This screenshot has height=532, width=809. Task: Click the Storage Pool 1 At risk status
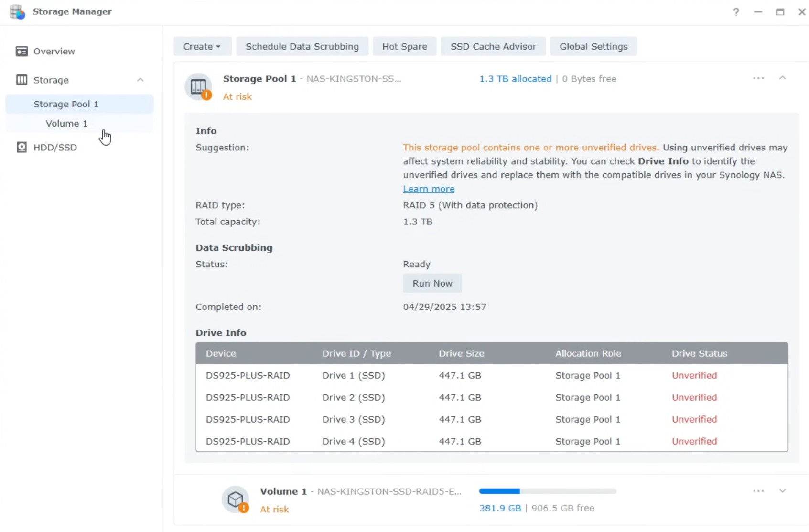[x=237, y=96]
